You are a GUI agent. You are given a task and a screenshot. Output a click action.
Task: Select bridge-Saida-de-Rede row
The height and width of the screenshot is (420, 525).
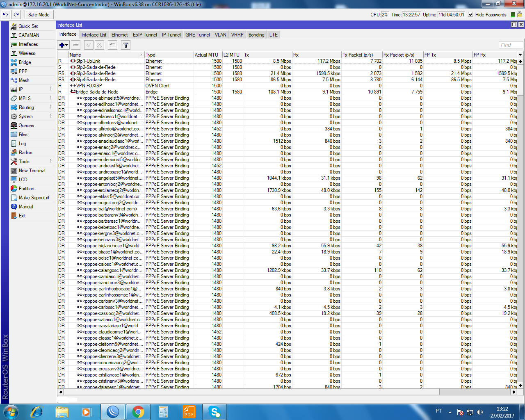click(x=287, y=92)
